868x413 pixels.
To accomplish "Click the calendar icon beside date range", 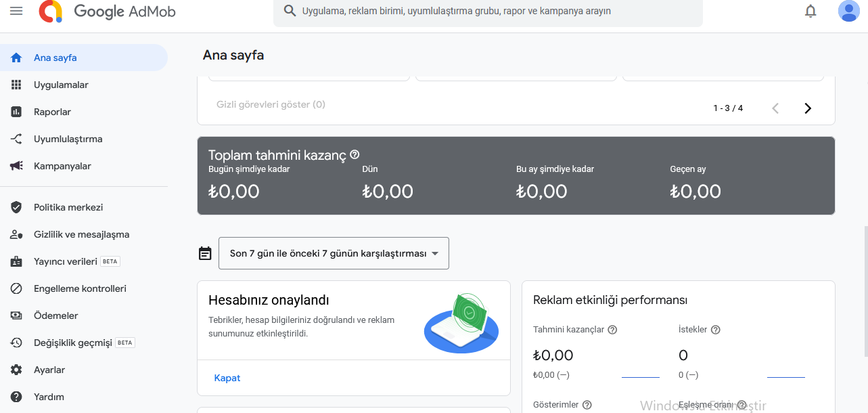I will click(x=205, y=253).
